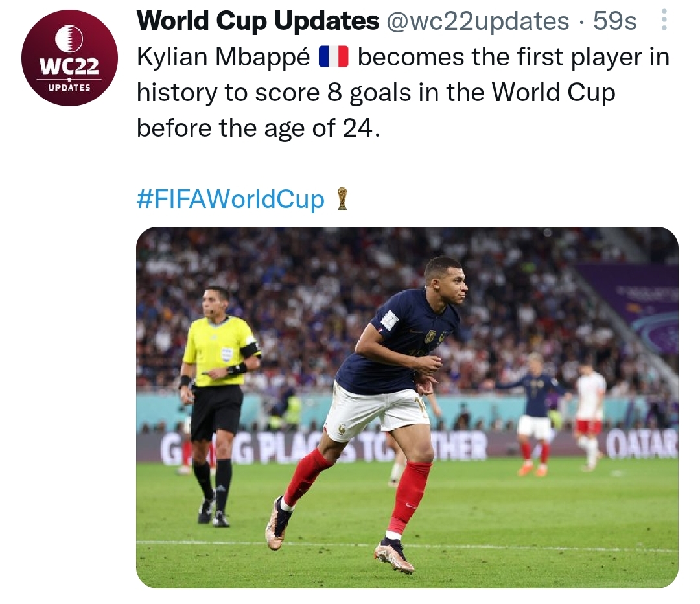Click the "UPDATES" label inside the avatar
Viewport: 700px width, 604px height.
click(x=69, y=87)
